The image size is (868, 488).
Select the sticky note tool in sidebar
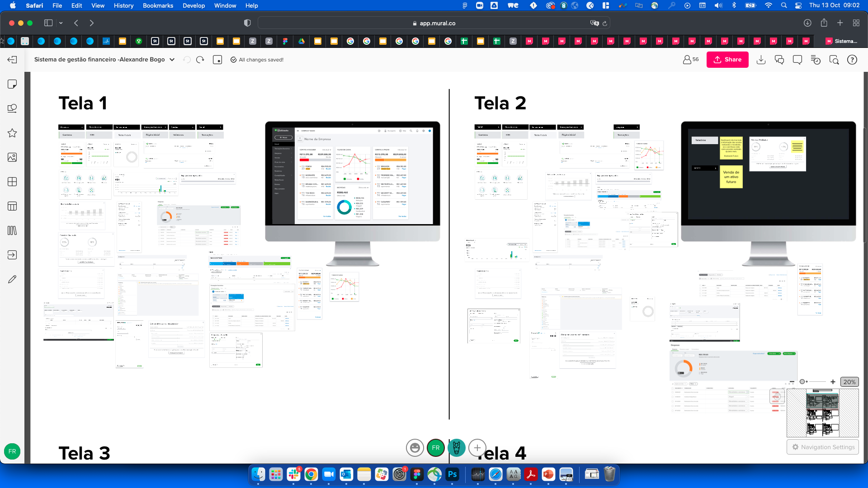12,84
